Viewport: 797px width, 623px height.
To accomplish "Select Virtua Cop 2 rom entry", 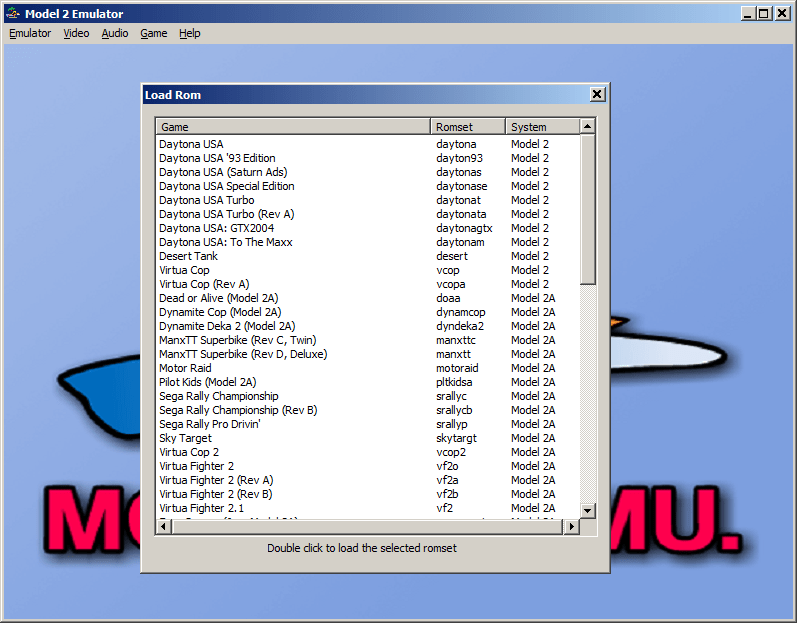I will (x=189, y=452).
